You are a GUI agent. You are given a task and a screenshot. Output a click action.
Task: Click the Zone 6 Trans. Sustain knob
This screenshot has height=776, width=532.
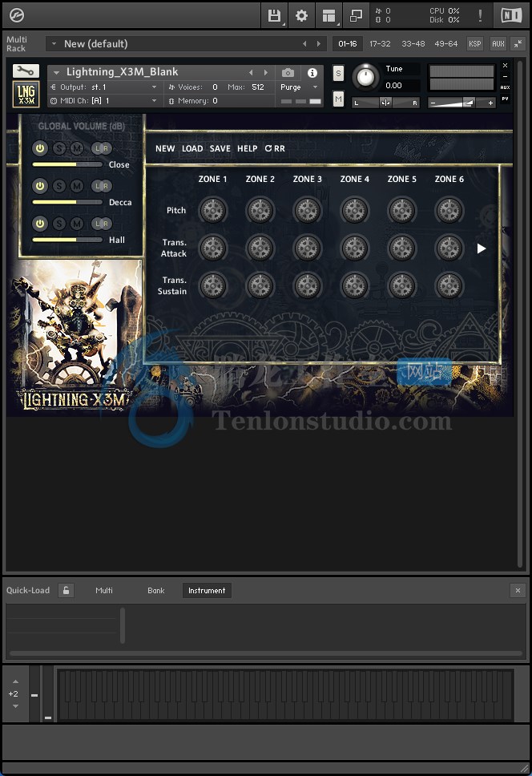click(449, 285)
